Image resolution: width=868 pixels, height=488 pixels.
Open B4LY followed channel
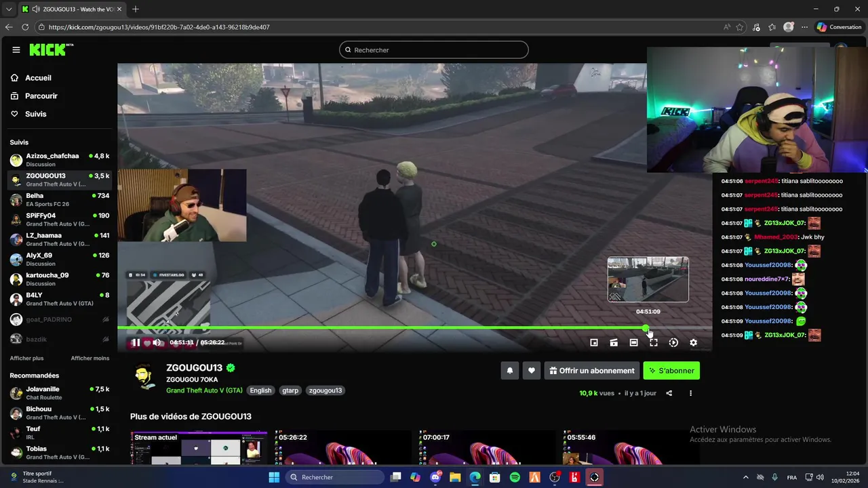click(60, 299)
